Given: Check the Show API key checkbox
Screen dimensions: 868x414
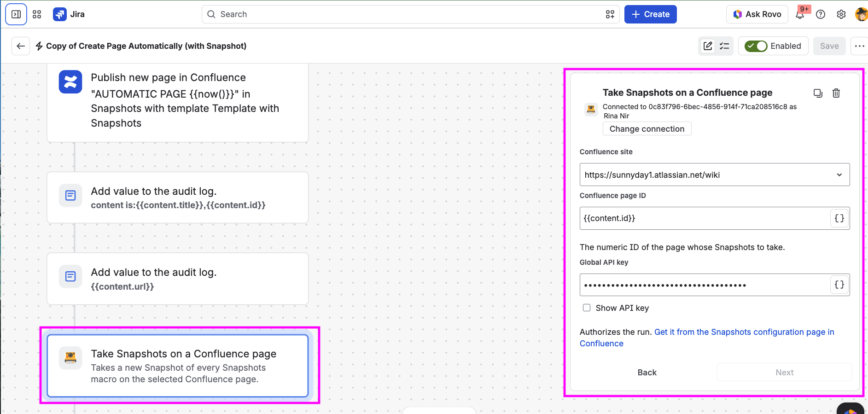Looking at the screenshot, I should coord(587,308).
